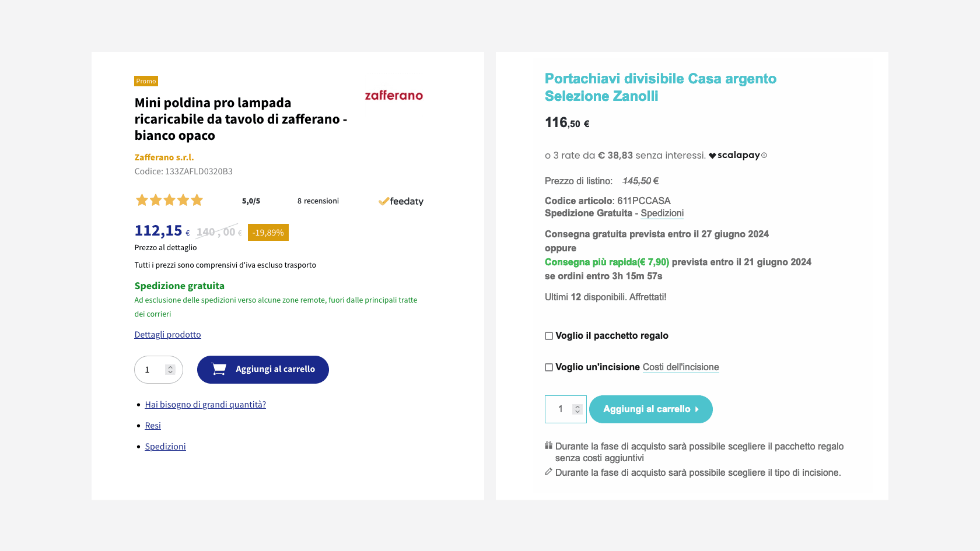Click the Zafferano brand logo
980x551 pixels.
click(x=394, y=96)
